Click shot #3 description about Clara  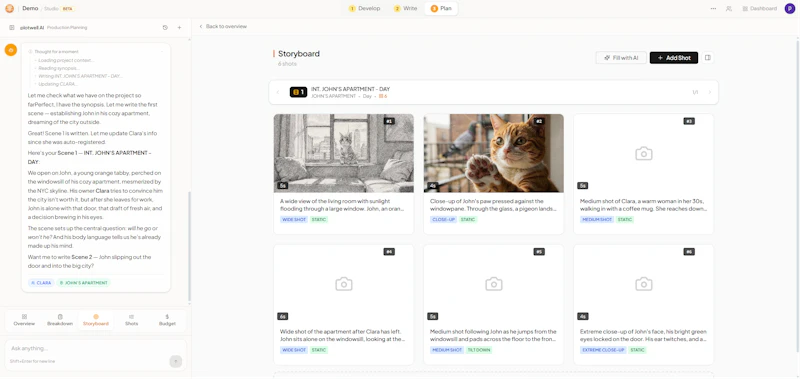click(x=643, y=205)
